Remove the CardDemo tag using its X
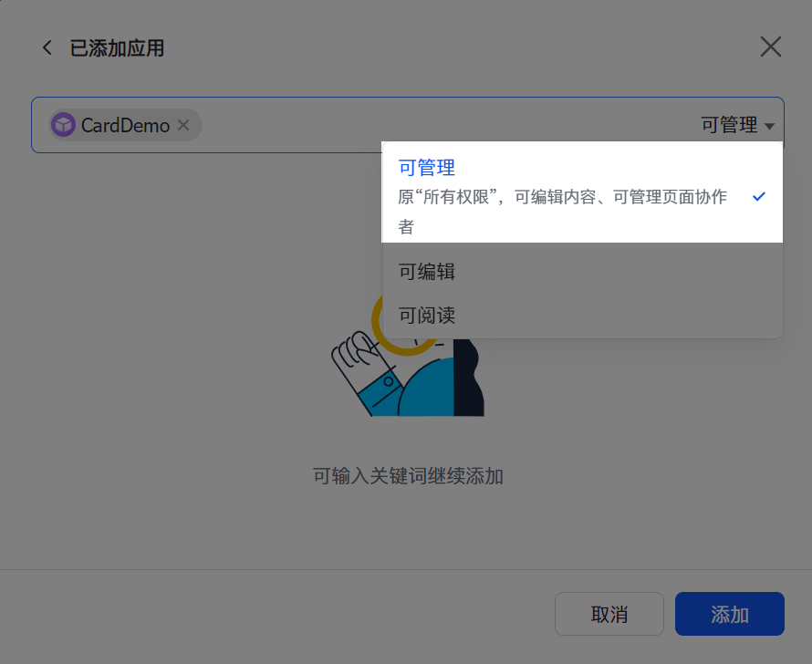812x664 pixels. (x=183, y=125)
